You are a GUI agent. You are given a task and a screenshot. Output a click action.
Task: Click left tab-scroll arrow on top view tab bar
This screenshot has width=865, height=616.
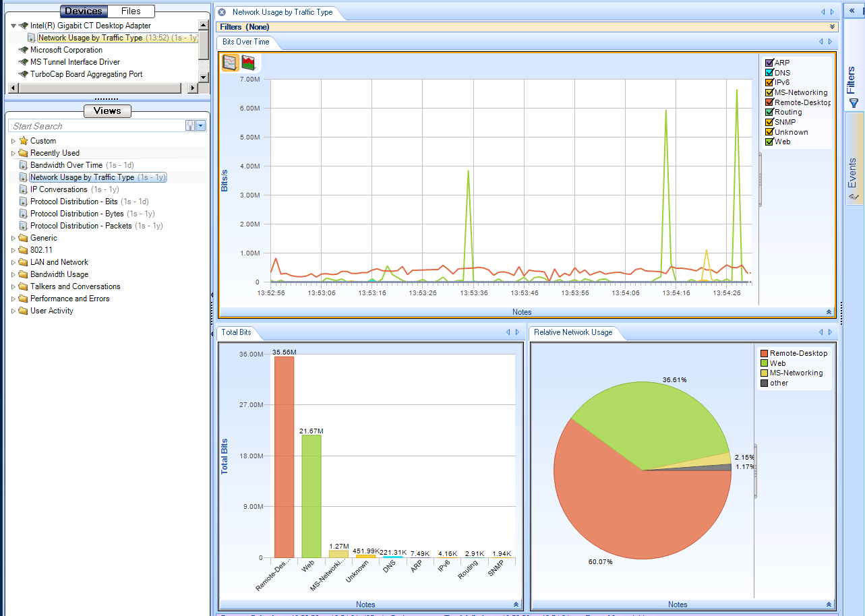point(823,12)
